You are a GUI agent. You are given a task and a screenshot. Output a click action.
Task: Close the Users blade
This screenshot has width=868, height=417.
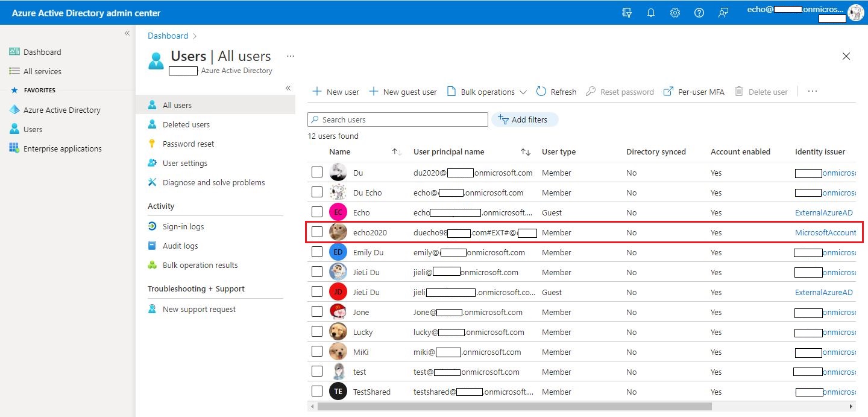[x=846, y=56]
